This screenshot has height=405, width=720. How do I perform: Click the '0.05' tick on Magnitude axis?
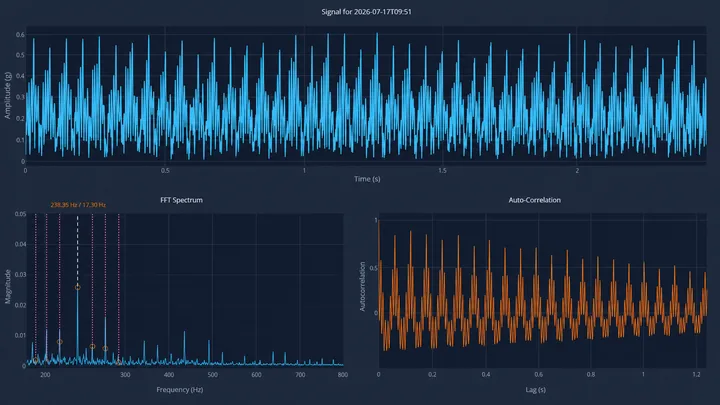pyautogui.click(x=20, y=214)
